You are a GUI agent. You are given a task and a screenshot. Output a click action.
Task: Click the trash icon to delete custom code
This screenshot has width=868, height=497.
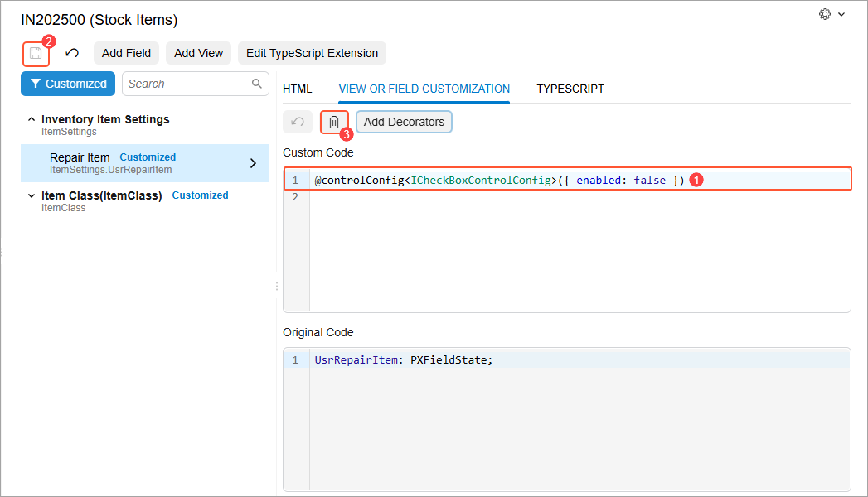tap(333, 122)
